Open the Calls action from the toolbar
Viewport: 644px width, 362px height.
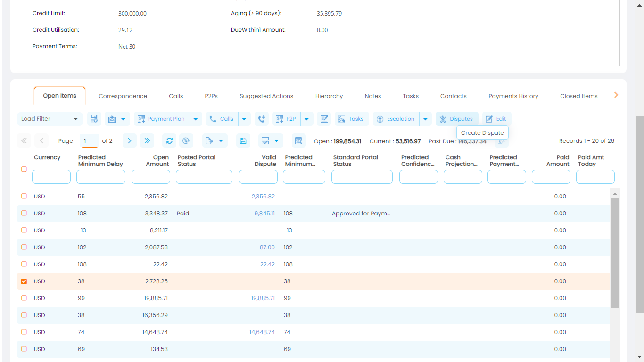coord(221,119)
